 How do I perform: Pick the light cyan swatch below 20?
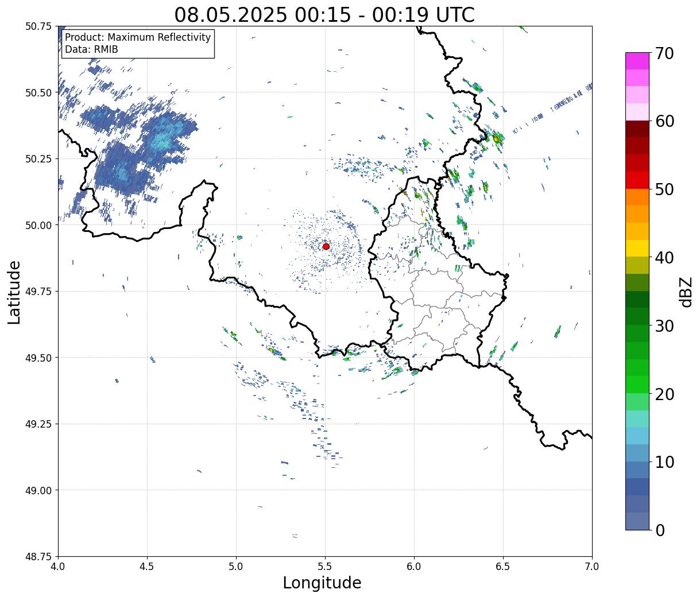click(637, 418)
